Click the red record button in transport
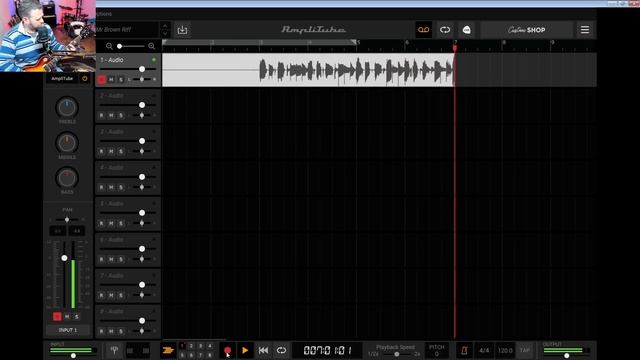The width and height of the screenshot is (640, 360). coord(227,350)
